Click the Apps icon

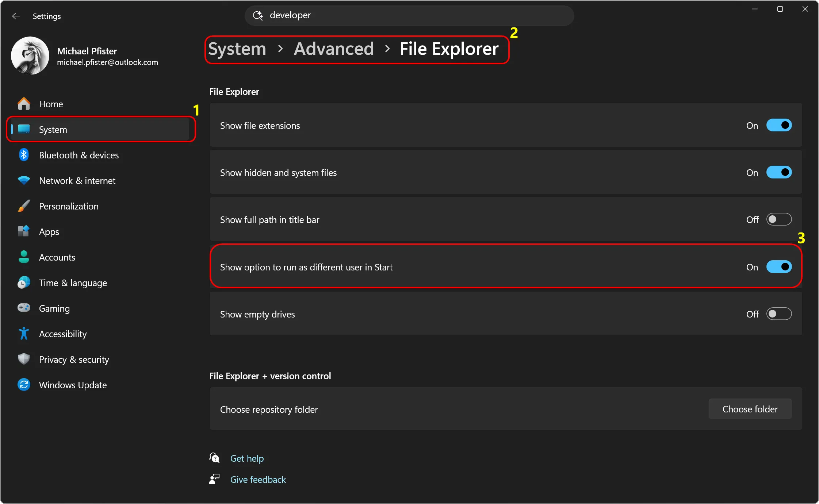[24, 231]
